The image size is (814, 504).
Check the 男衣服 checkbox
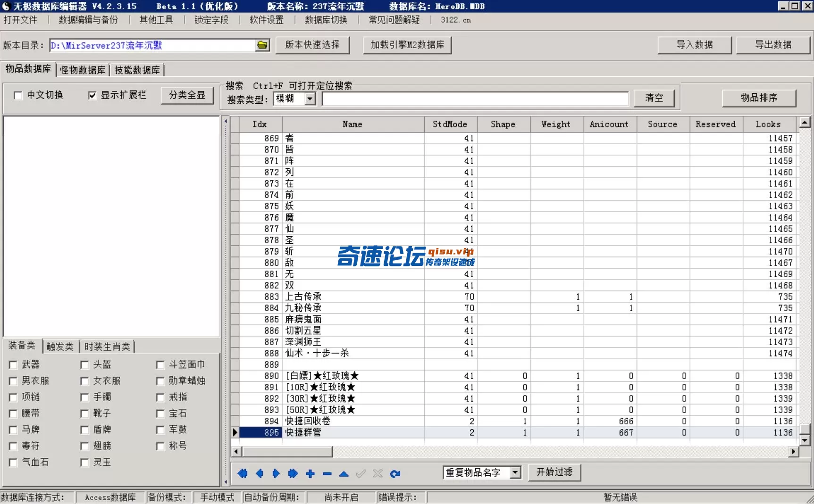click(13, 381)
